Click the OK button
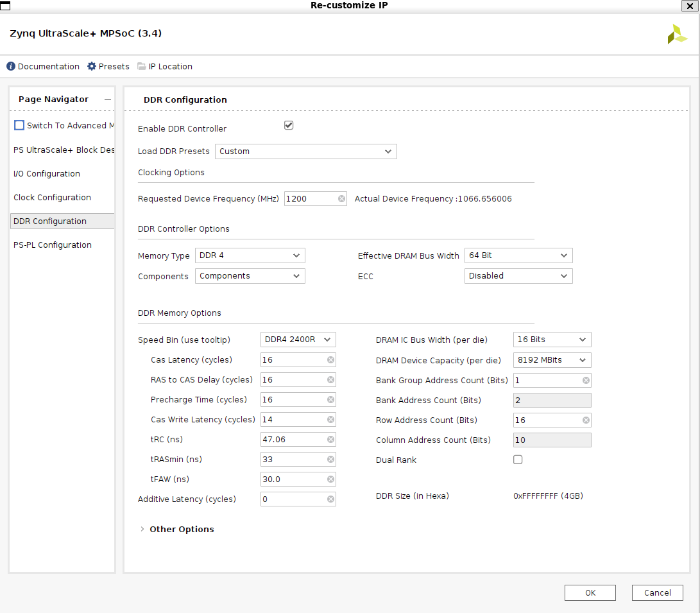Screen dimensions: 700x613 click(590, 592)
